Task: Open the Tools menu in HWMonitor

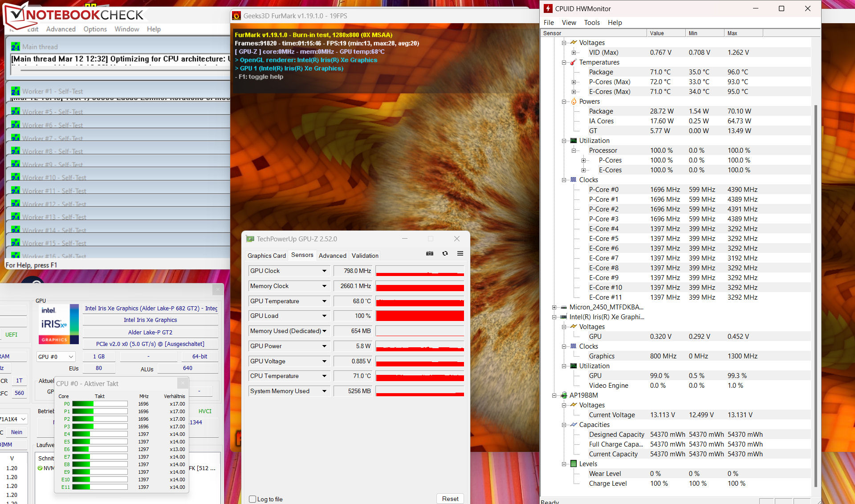Action: 591,23
